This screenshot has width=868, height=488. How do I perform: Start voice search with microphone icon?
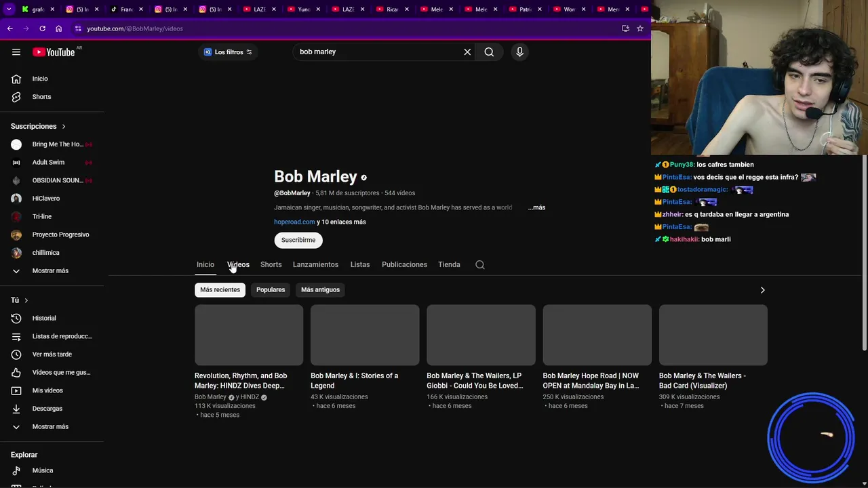tap(519, 52)
